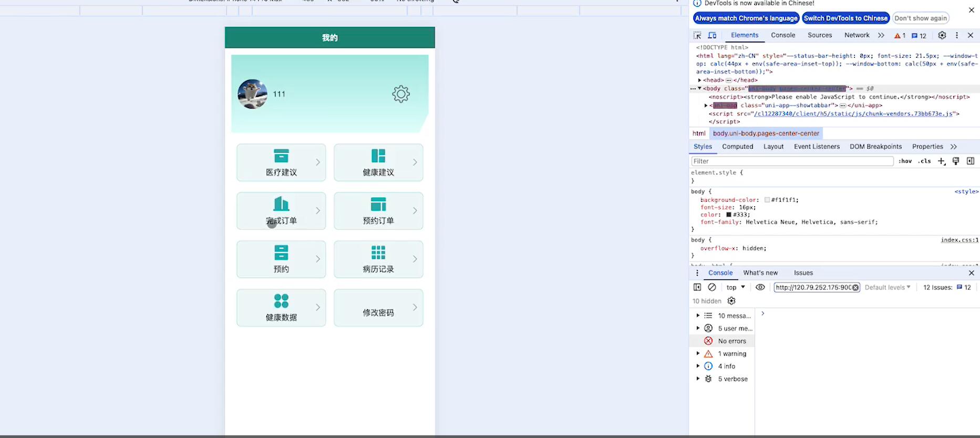
Task: Open the 医疗建议 card
Action: pyautogui.click(x=281, y=162)
